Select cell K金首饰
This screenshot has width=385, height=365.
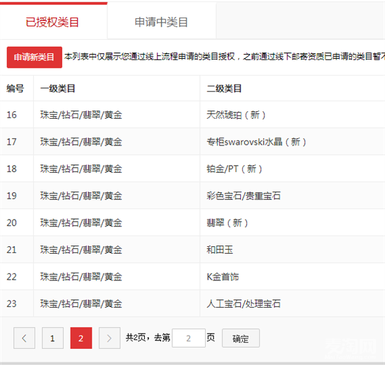tap(223, 277)
